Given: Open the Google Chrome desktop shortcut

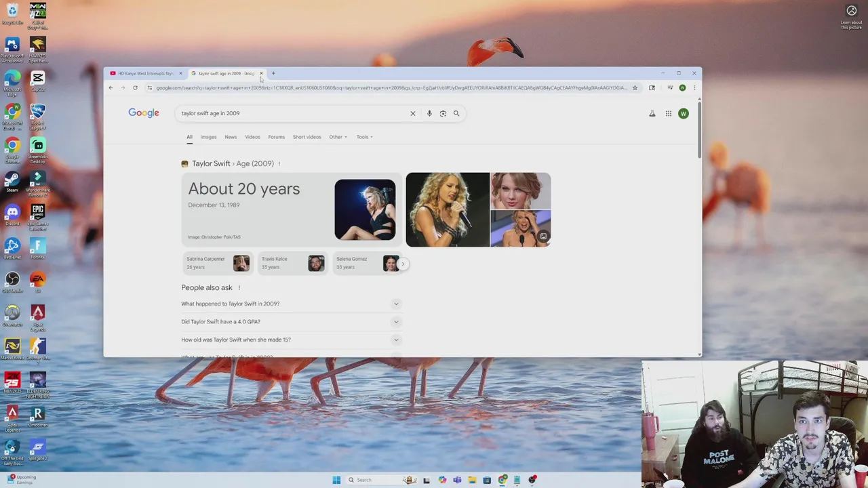Looking at the screenshot, I should coord(12,149).
